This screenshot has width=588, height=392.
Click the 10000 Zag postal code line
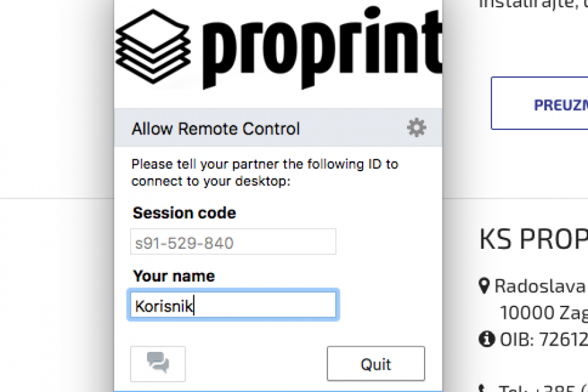click(x=544, y=312)
